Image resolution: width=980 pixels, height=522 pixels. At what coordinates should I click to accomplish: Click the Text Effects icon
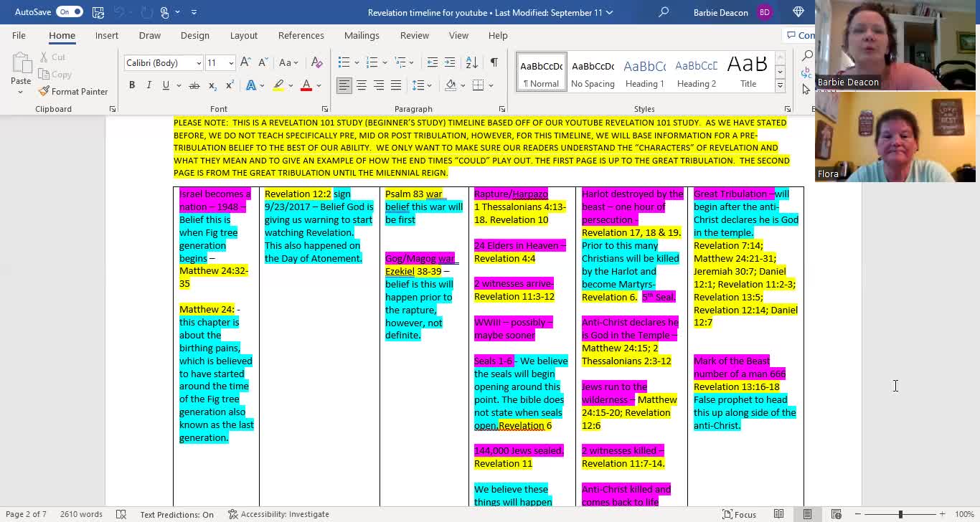251,85
